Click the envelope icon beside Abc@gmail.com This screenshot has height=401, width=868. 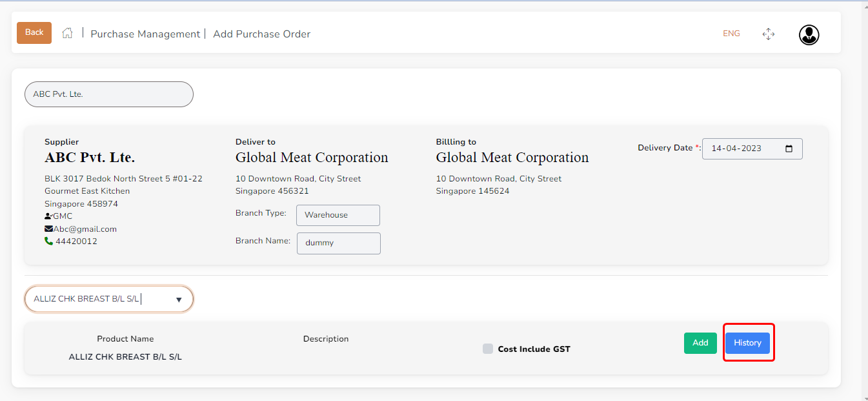48,229
